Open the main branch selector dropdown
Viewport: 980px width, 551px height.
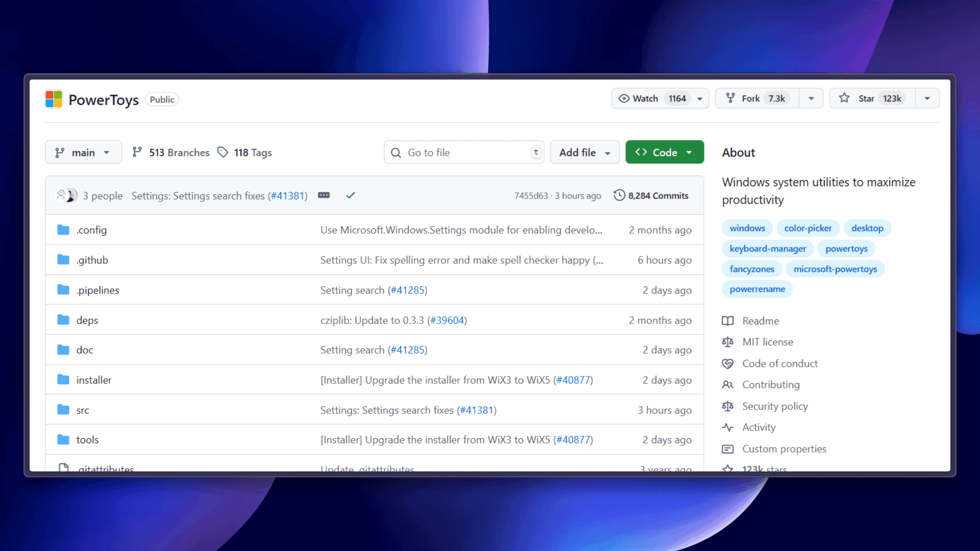click(x=83, y=152)
